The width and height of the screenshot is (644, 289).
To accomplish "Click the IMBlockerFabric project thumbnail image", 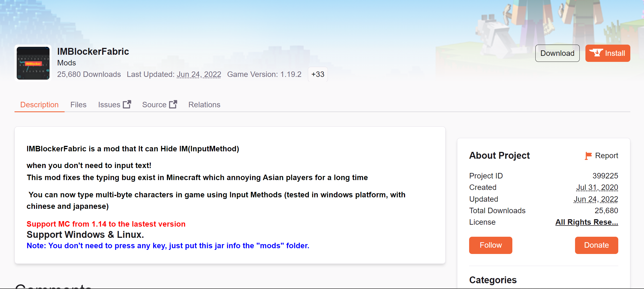I will [x=33, y=63].
